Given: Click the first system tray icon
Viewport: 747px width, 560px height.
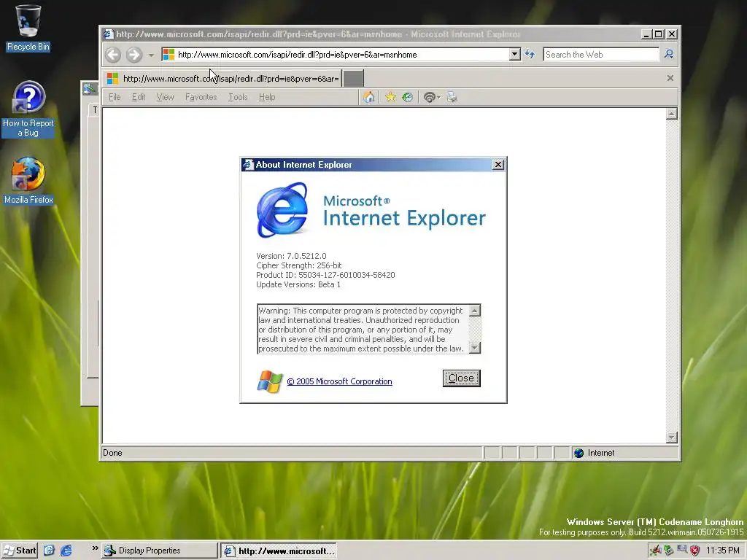Looking at the screenshot, I should pyautogui.click(x=655, y=551).
